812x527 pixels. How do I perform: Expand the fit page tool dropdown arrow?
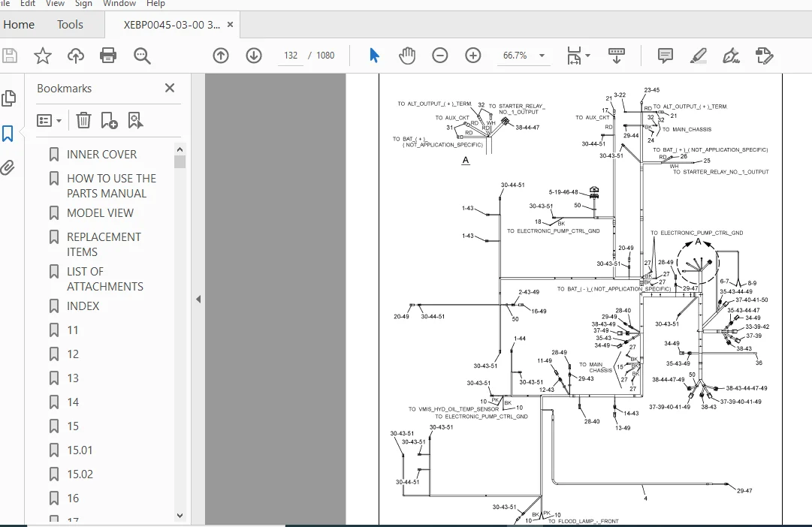(x=587, y=56)
